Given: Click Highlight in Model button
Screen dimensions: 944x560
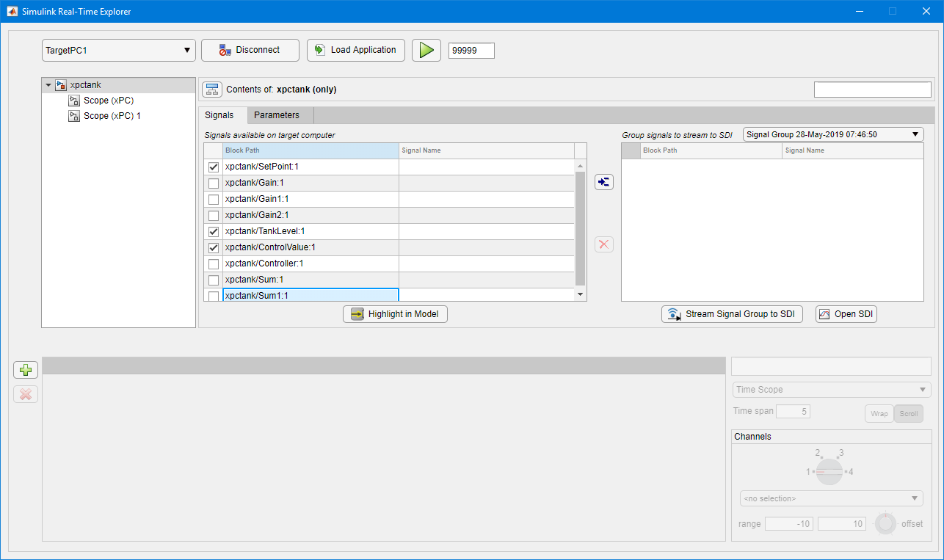Looking at the screenshot, I should tap(396, 314).
